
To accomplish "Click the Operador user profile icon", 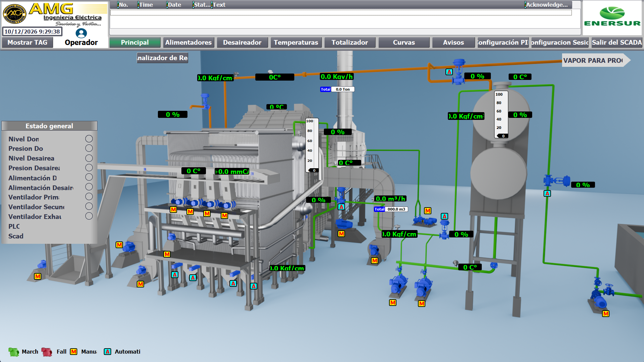I will (x=81, y=33).
